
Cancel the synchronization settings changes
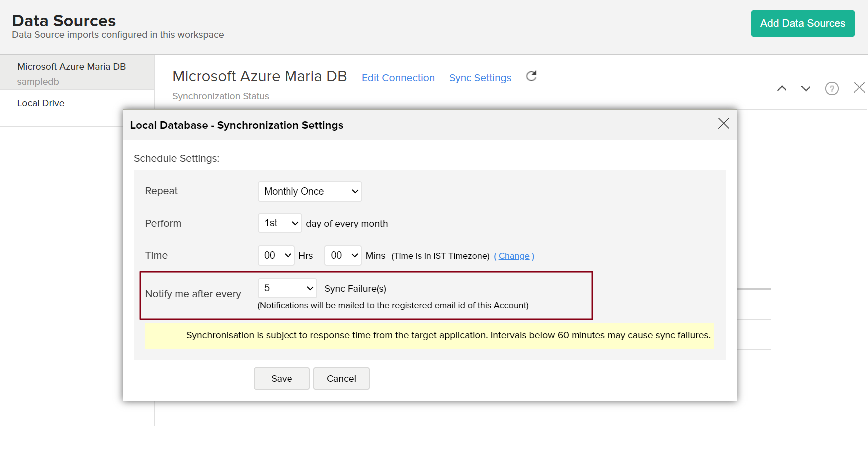[x=341, y=378]
